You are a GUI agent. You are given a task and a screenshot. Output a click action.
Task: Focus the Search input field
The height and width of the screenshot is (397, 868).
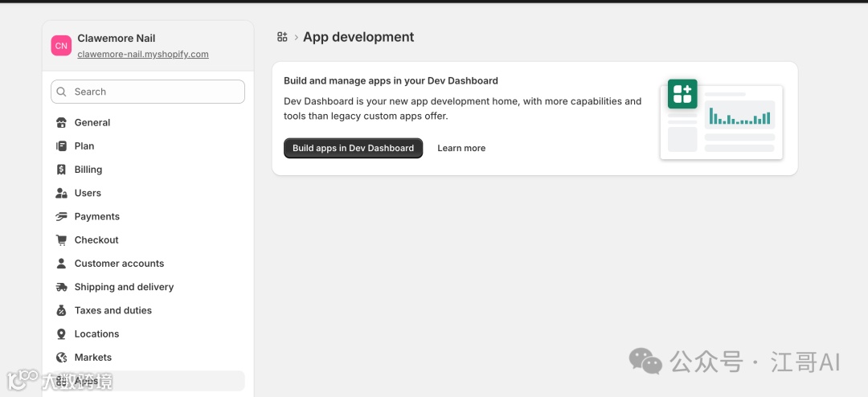click(148, 92)
